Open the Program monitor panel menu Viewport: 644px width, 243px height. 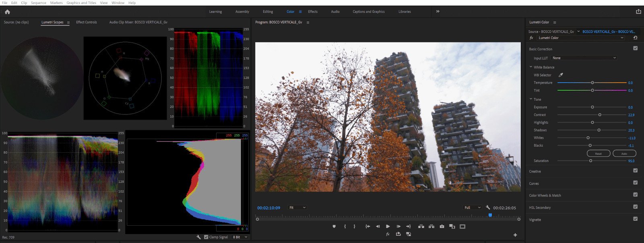tap(308, 23)
